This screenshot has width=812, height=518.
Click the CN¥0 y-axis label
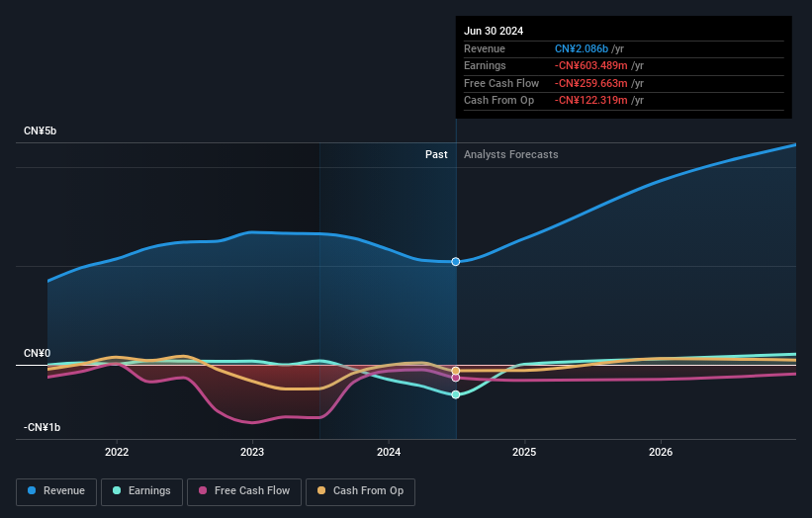38,354
